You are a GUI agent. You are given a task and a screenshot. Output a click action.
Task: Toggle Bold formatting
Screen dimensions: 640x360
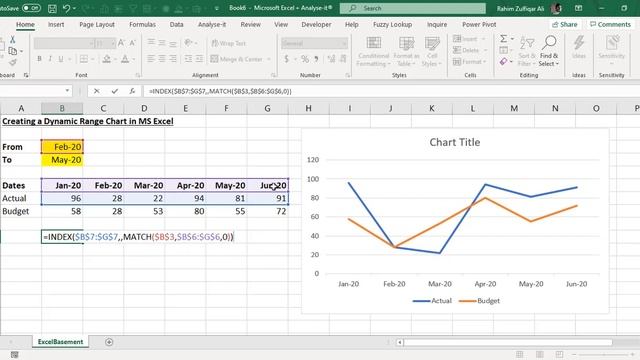(x=39, y=59)
